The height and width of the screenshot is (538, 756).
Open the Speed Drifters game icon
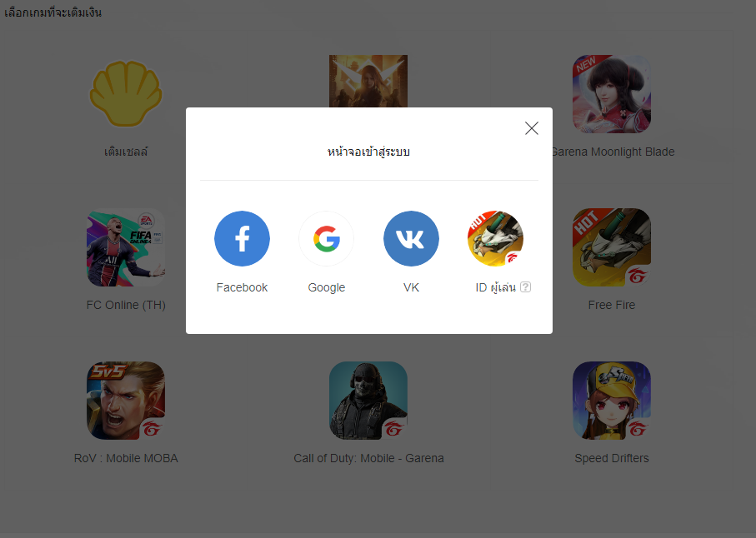[x=611, y=401]
